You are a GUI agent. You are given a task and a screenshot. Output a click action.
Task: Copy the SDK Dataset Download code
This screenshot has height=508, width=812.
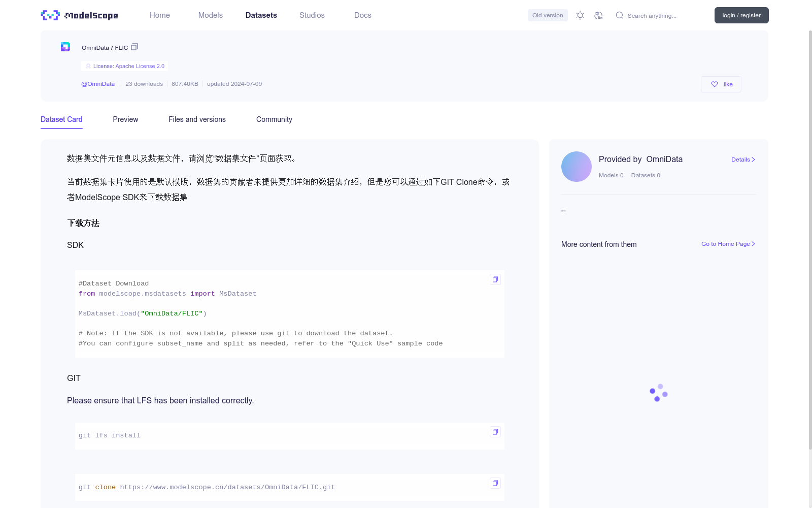(495, 279)
